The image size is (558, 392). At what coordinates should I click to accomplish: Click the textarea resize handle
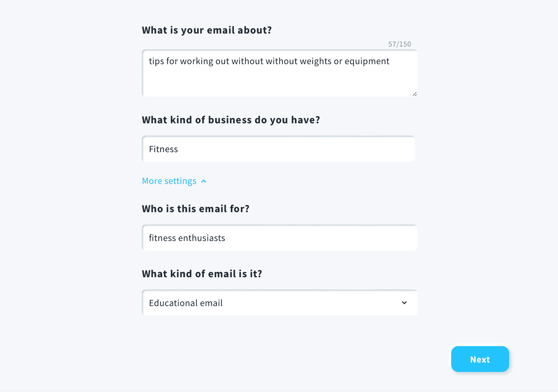tap(414, 94)
